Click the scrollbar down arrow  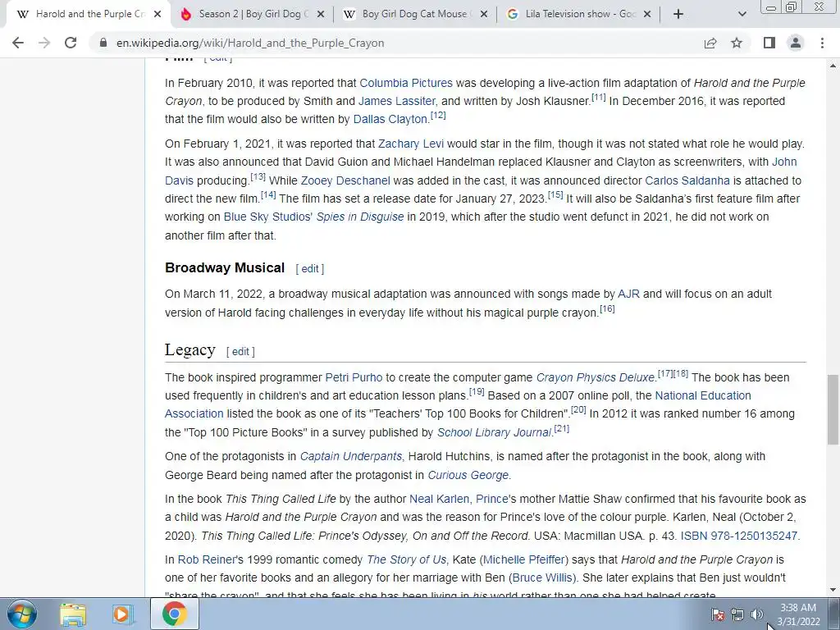[x=833, y=591]
